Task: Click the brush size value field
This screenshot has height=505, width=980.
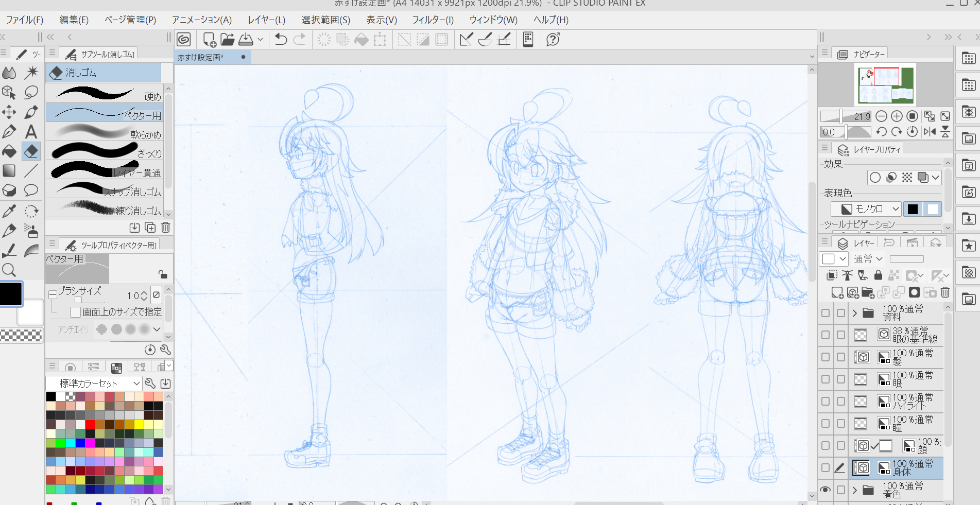Action: pos(133,295)
